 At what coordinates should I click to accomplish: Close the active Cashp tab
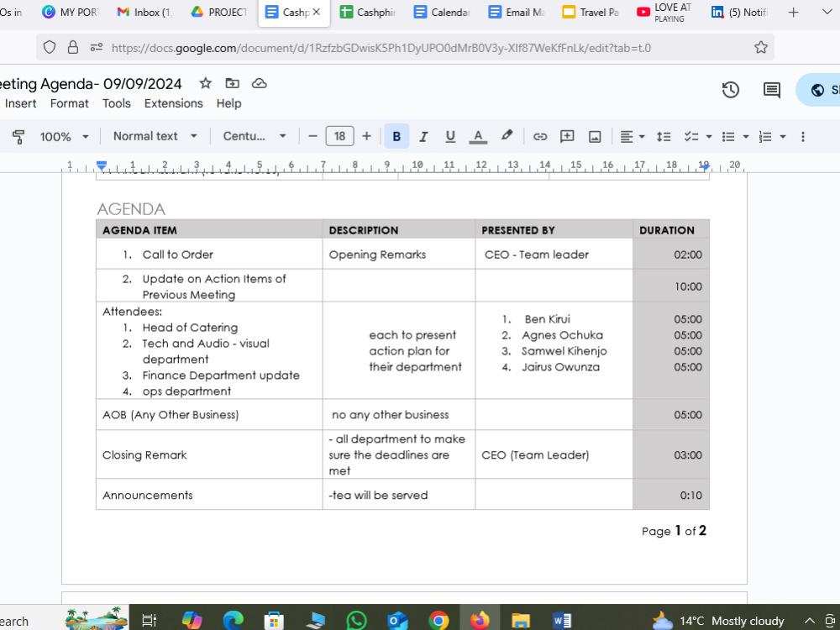click(x=317, y=12)
